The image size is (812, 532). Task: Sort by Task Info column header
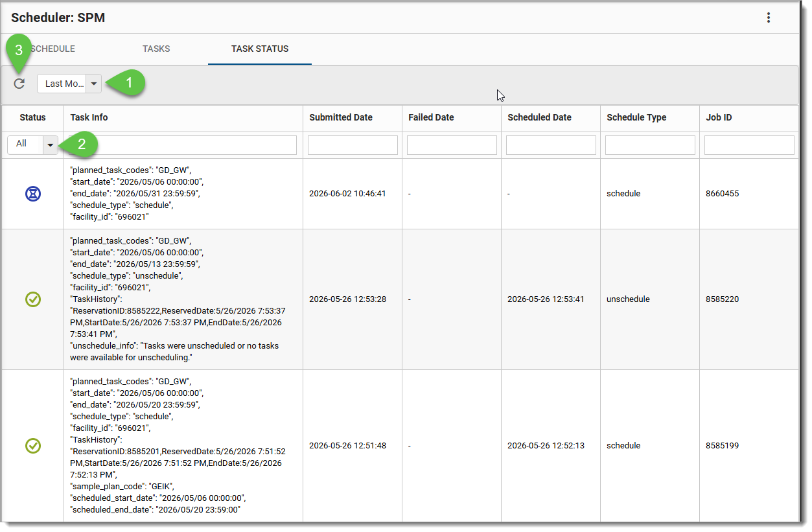coord(89,117)
